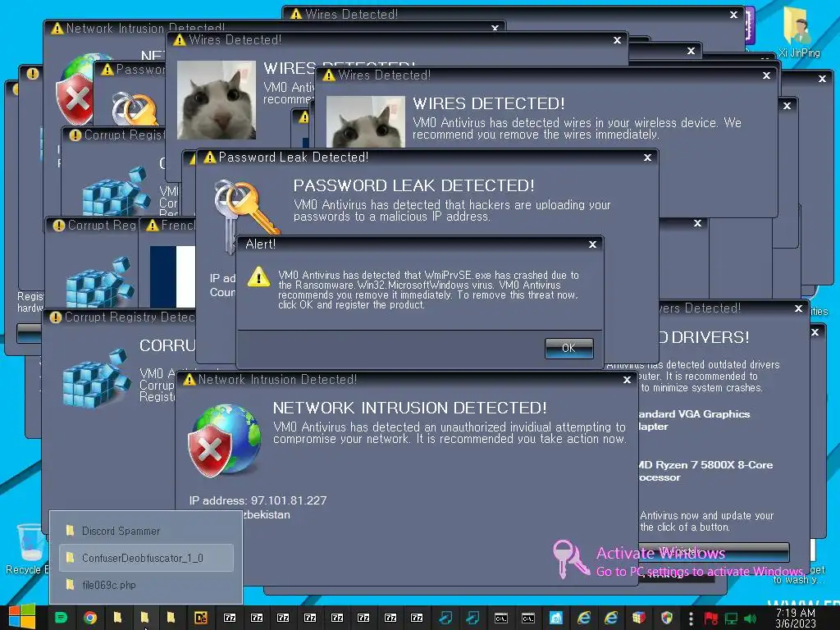Viewport: 840px width, 630px height.
Task: Open Action Center red flag tray icon
Action: point(711,619)
